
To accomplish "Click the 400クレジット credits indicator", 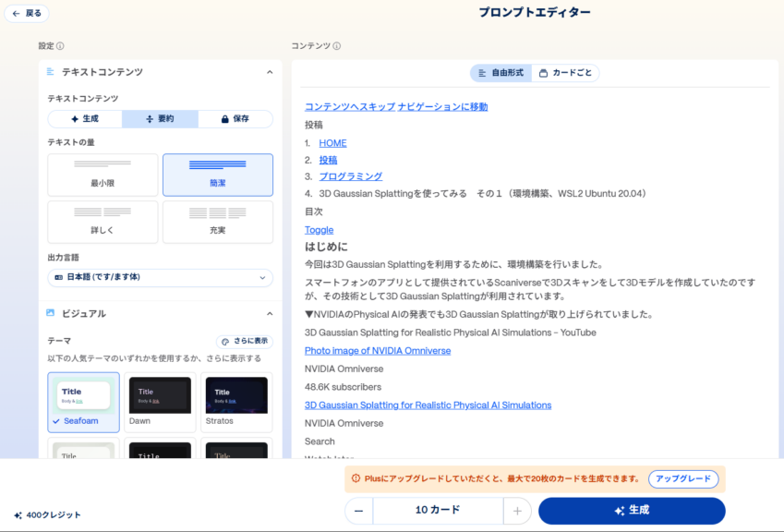I will pyautogui.click(x=47, y=514).
